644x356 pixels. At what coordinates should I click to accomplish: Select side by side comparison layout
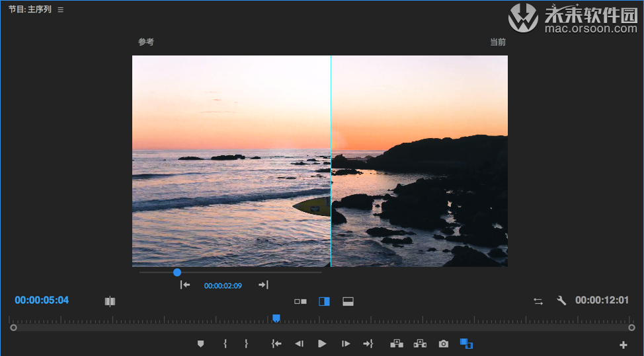[x=300, y=301]
